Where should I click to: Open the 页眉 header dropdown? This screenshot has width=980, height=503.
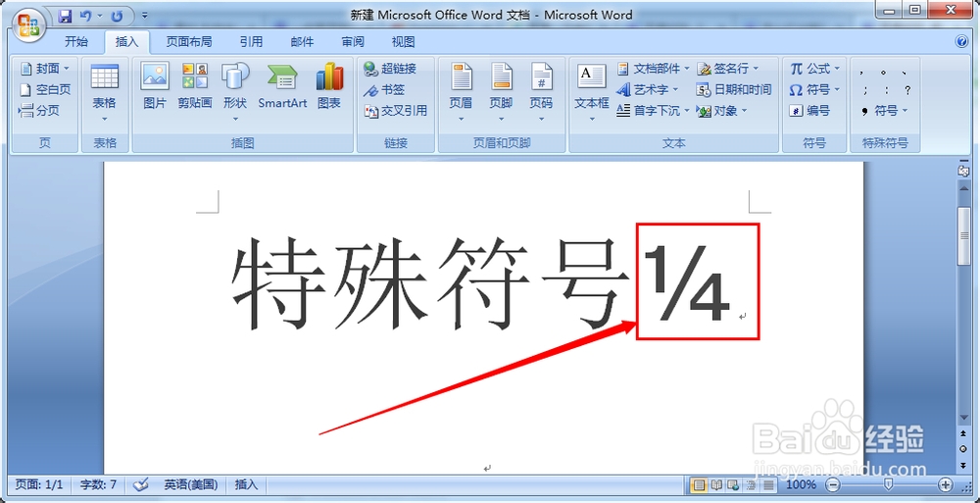461,93
